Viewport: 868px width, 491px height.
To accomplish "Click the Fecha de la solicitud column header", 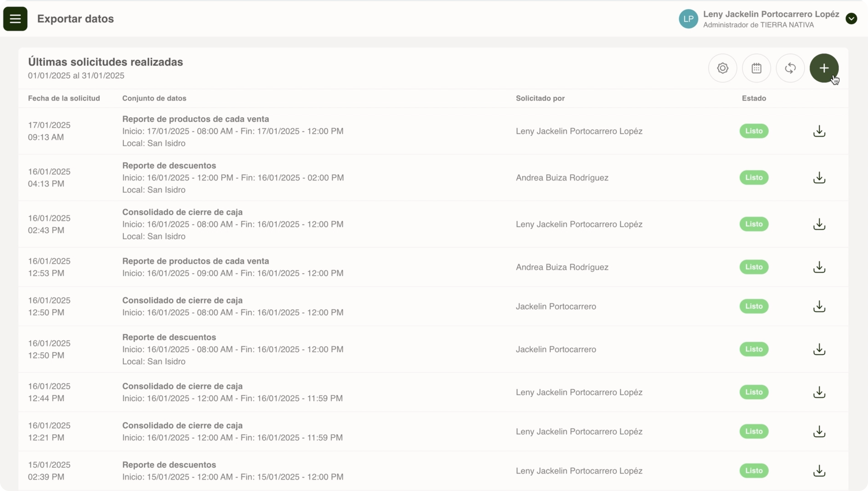I will tap(64, 98).
